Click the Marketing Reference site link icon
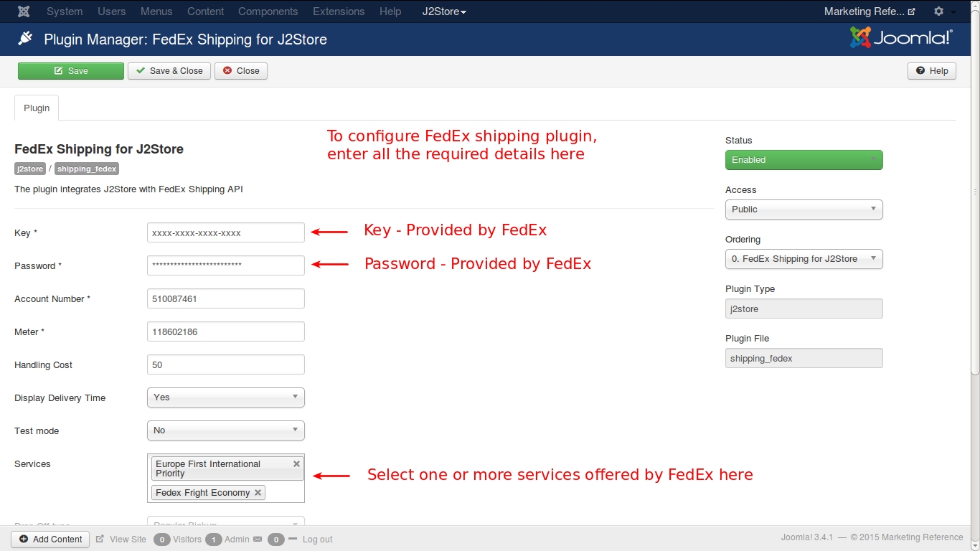Image resolution: width=980 pixels, height=551 pixels. [x=911, y=12]
